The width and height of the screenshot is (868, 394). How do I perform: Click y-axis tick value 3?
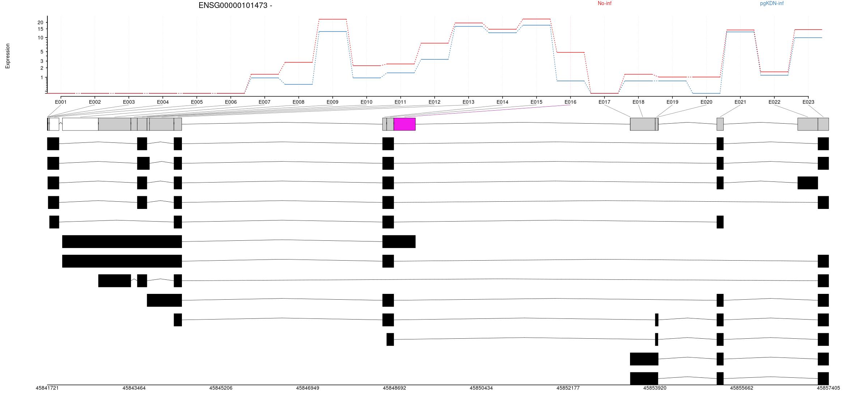point(42,61)
